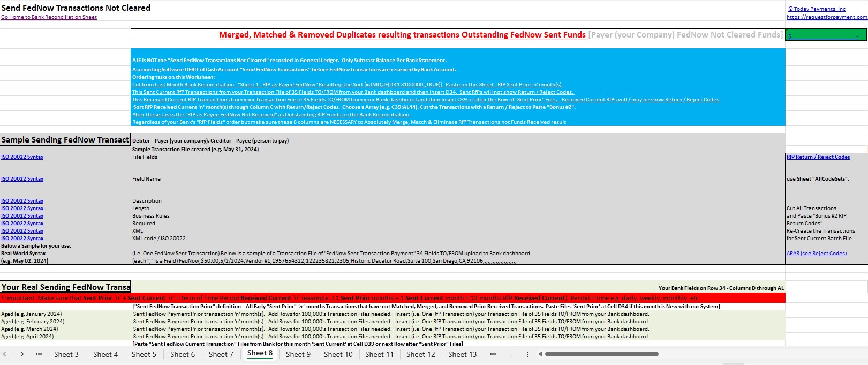Image resolution: width=868 pixels, height=365 pixels.
Task: Select the 'FedNow,$50.00,5/2/2024,Vendor #1' sample row
Action: tap(324, 261)
